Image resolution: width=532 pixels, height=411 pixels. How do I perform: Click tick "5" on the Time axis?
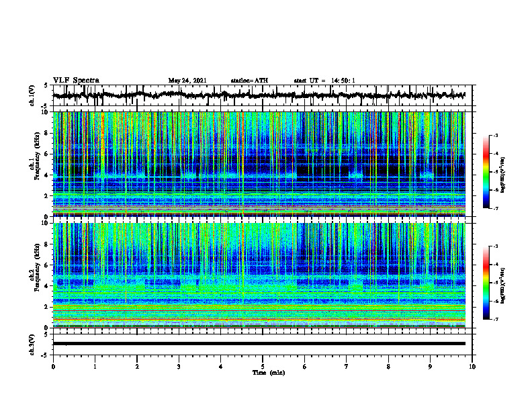[263, 367]
